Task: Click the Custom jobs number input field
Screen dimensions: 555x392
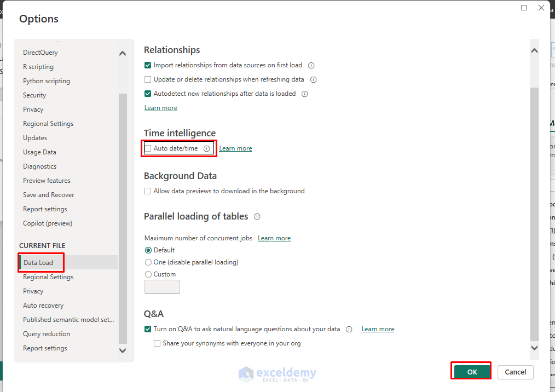Action: pos(162,287)
